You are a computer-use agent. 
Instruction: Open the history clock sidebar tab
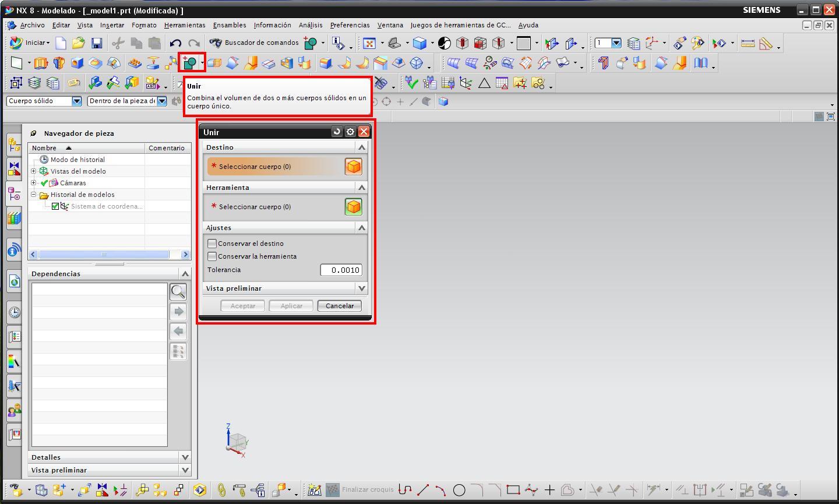[x=14, y=312]
